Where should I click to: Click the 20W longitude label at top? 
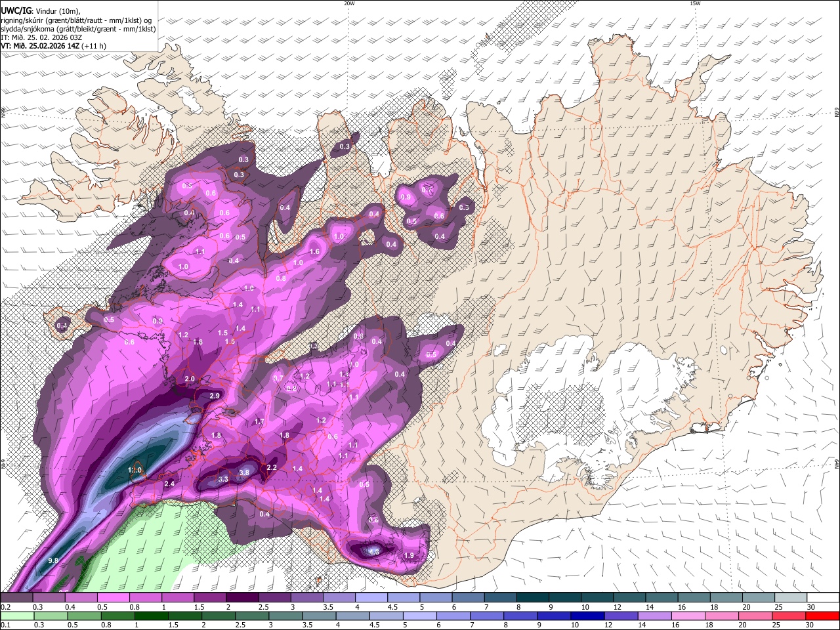tap(349, 3)
